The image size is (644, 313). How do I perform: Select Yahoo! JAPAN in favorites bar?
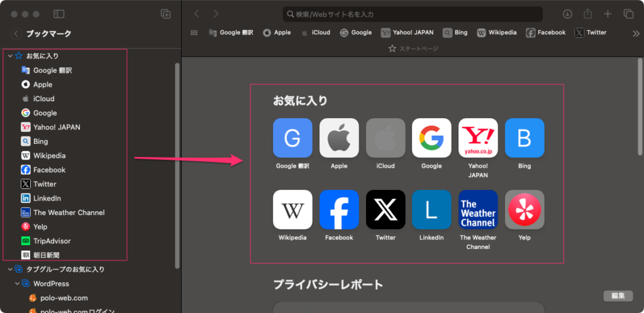407,33
